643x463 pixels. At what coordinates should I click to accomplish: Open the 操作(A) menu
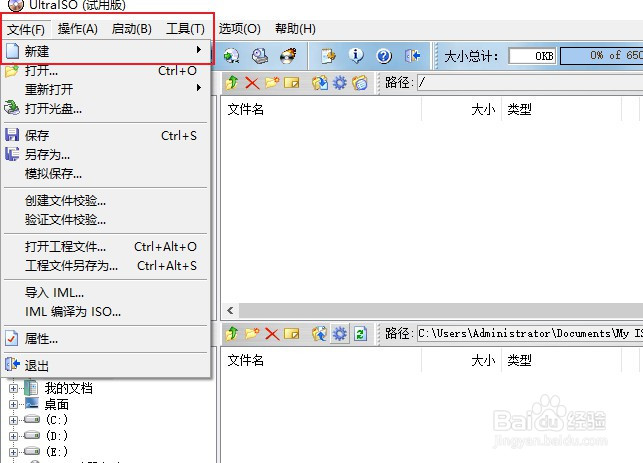tap(78, 29)
